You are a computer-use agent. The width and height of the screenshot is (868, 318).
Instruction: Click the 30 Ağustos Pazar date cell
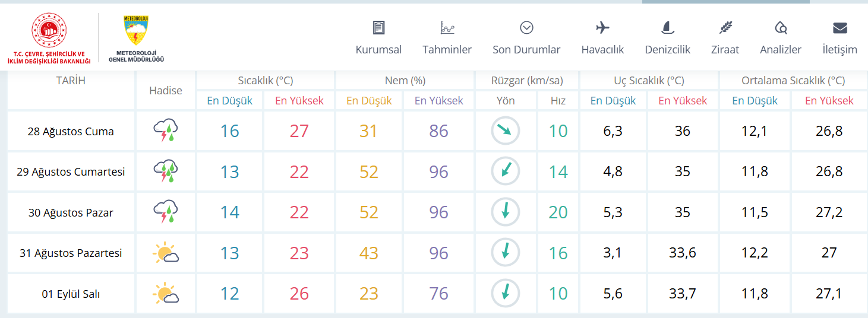pos(71,212)
